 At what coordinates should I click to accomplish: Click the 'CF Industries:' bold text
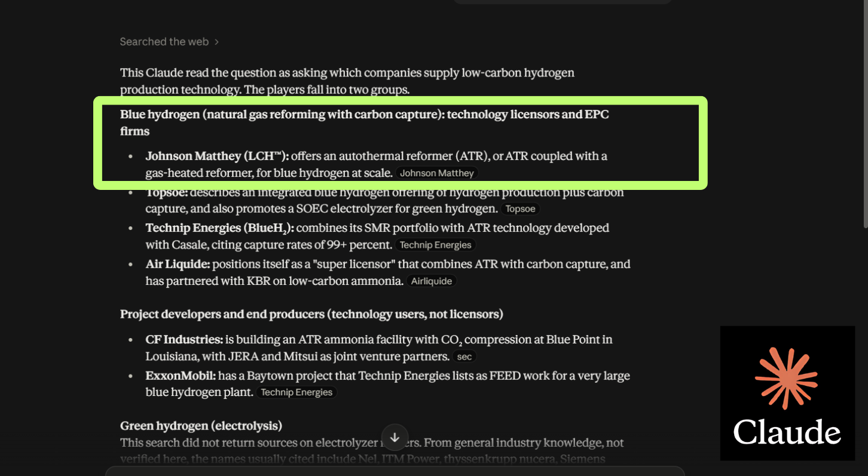(184, 340)
